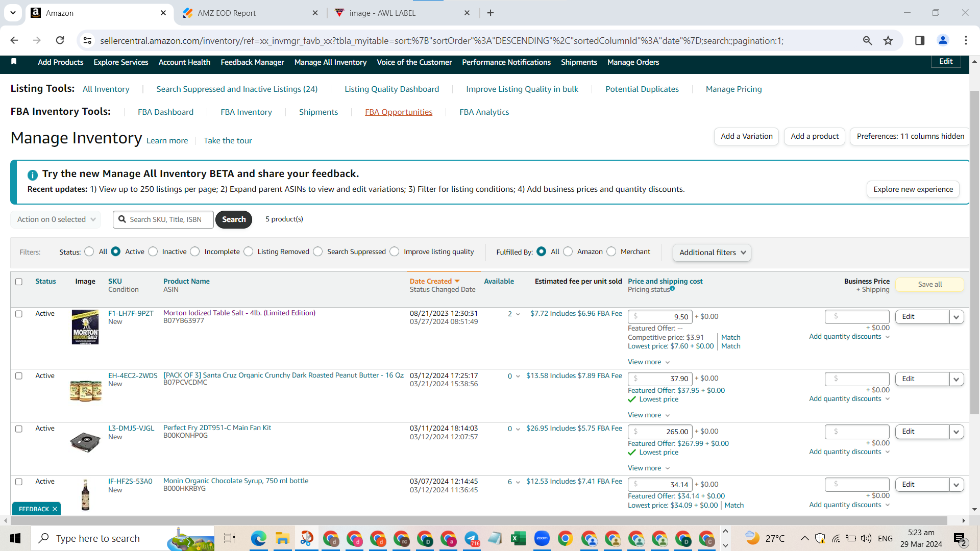
Task: Open Edit dropdown arrow for Perfect Fry row
Action: [x=957, y=432]
